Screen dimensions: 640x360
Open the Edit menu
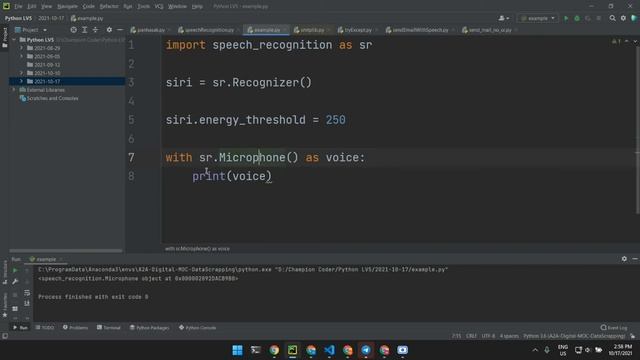32,7
